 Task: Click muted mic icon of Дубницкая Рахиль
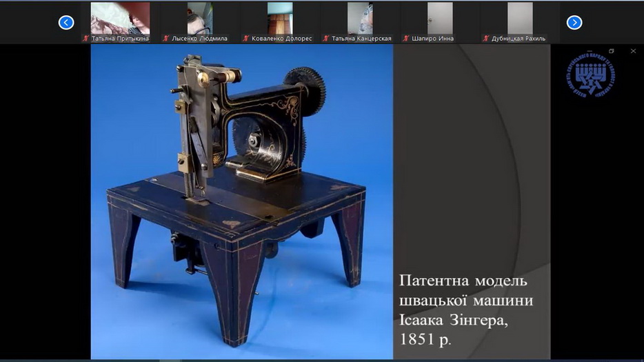pos(486,39)
